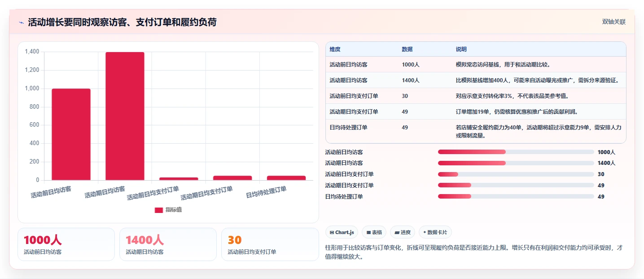
Task: Click the panel title 活动增长要同时观察访客、支付订单和履约负荷
Action: [x=122, y=22]
